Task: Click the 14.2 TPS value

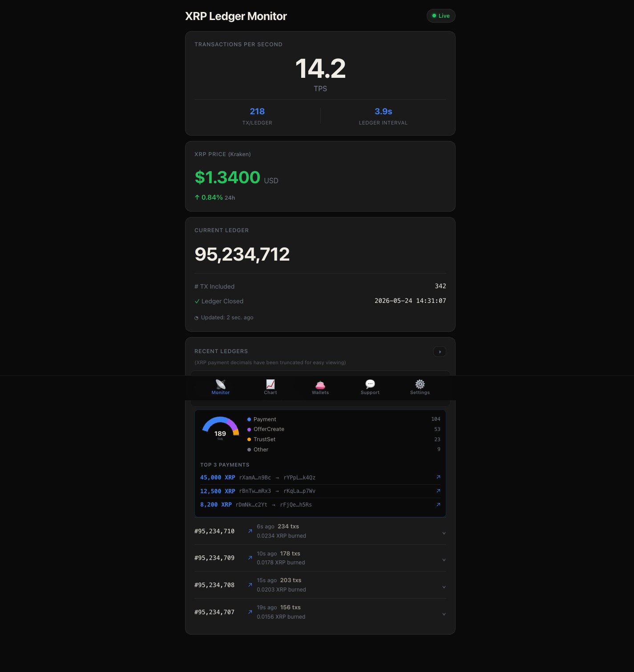Action: (x=320, y=68)
